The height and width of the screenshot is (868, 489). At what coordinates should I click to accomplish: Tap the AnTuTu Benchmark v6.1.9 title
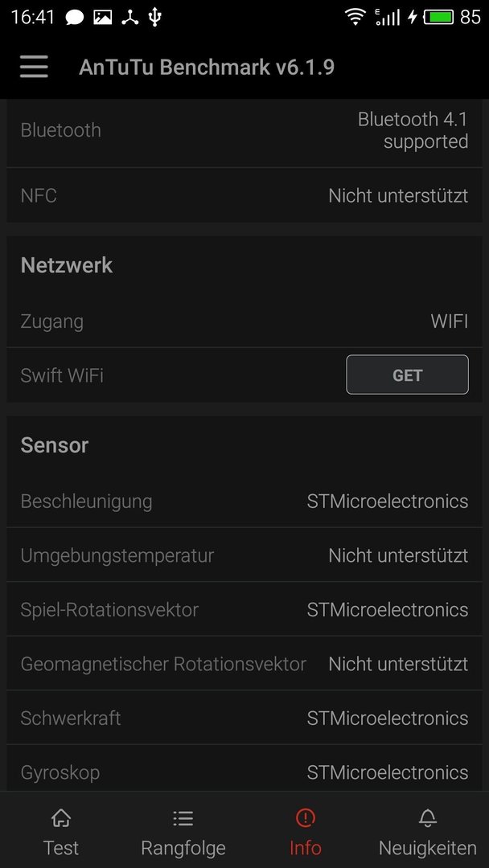point(207,67)
